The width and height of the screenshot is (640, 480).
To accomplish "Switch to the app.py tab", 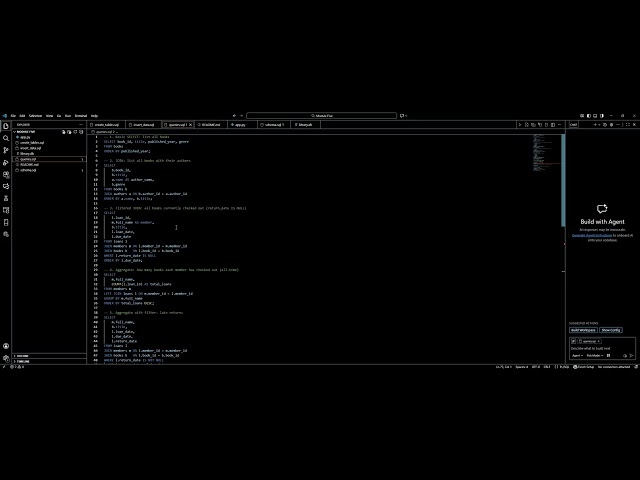I will coord(240,124).
